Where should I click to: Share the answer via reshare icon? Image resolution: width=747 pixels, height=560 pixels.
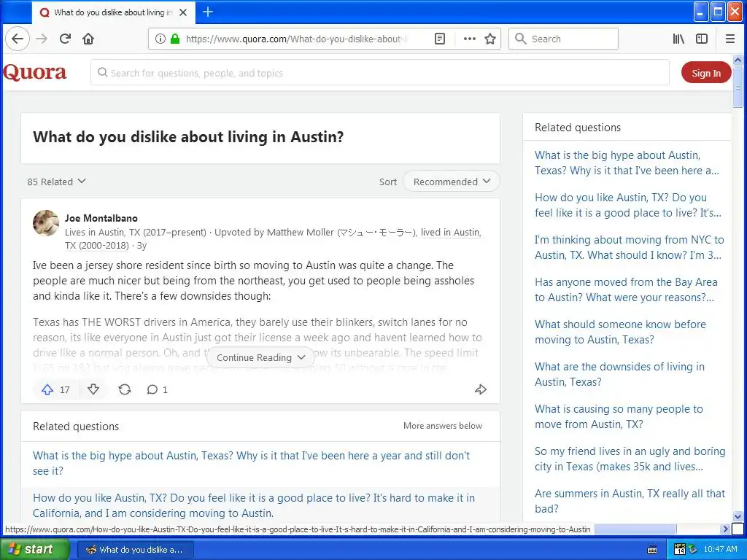tap(125, 389)
